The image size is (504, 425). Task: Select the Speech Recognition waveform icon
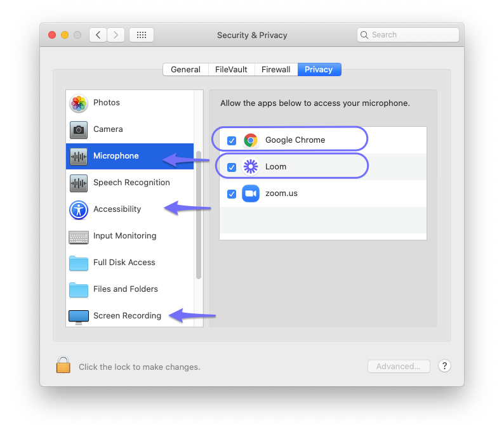coord(79,183)
